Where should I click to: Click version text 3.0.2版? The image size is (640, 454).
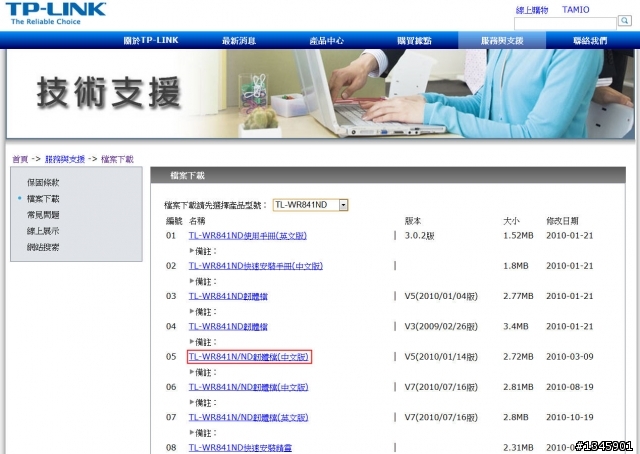420,236
